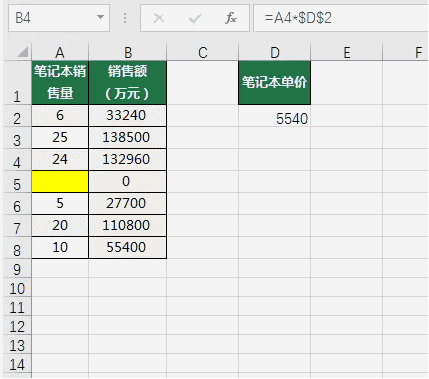
Task: Select row 3 header
Action: click(17, 138)
